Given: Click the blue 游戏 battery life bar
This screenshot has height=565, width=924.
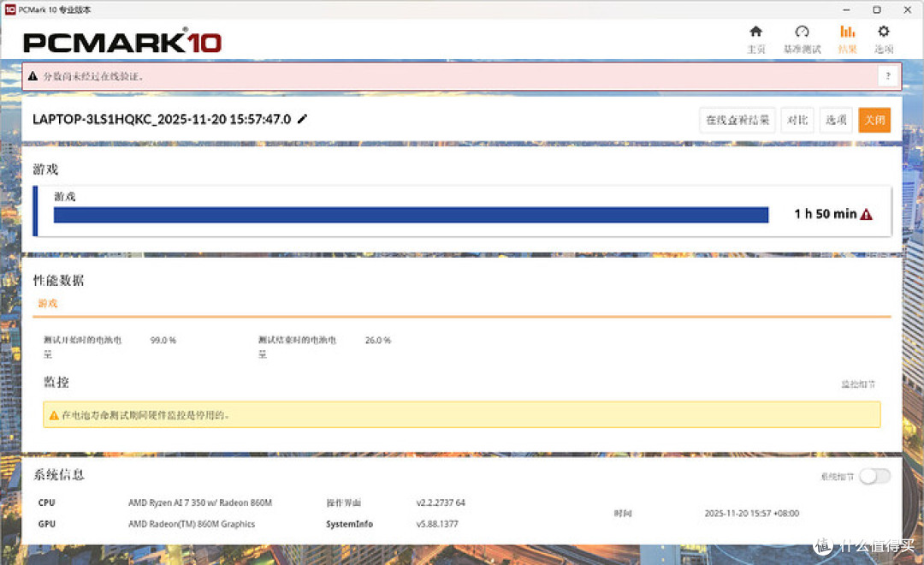Looking at the screenshot, I should click(x=411, y=215).
